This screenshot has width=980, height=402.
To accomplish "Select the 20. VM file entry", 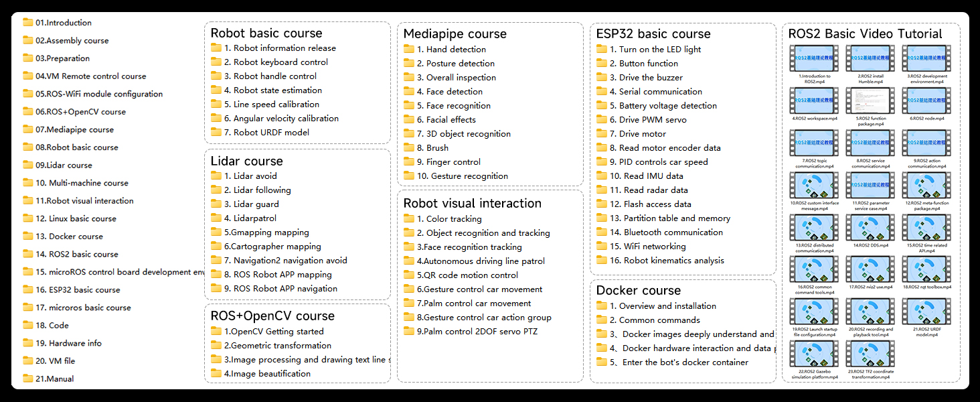I will 56,360.
